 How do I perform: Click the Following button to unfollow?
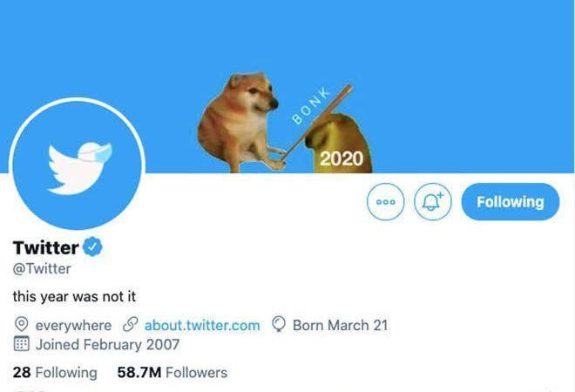(510, 202)
